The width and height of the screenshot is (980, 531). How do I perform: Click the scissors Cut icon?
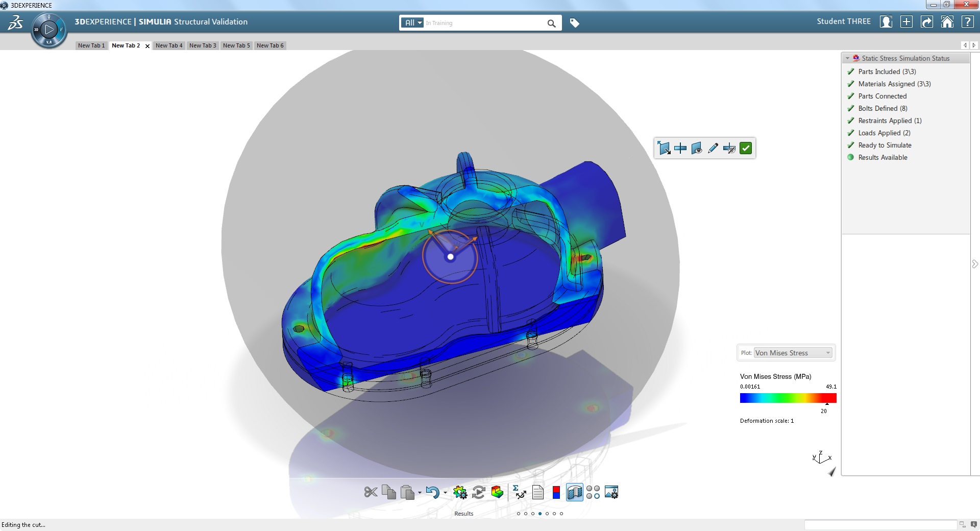pos(371,492)
